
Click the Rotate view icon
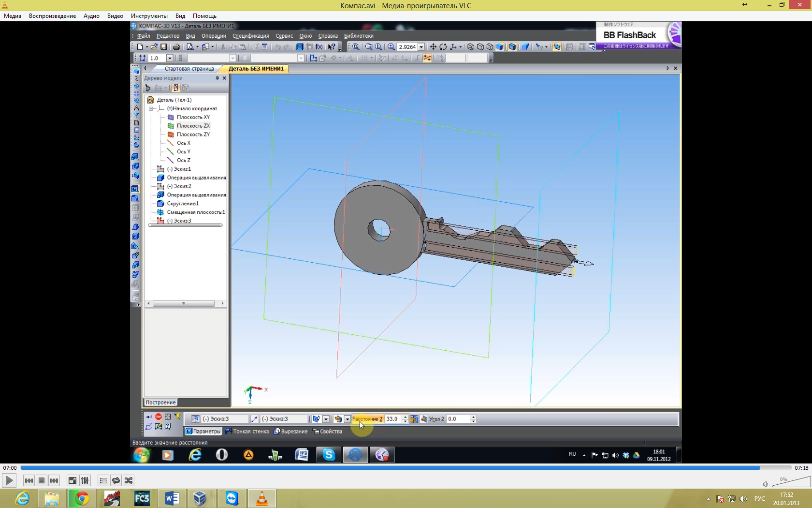443,47
